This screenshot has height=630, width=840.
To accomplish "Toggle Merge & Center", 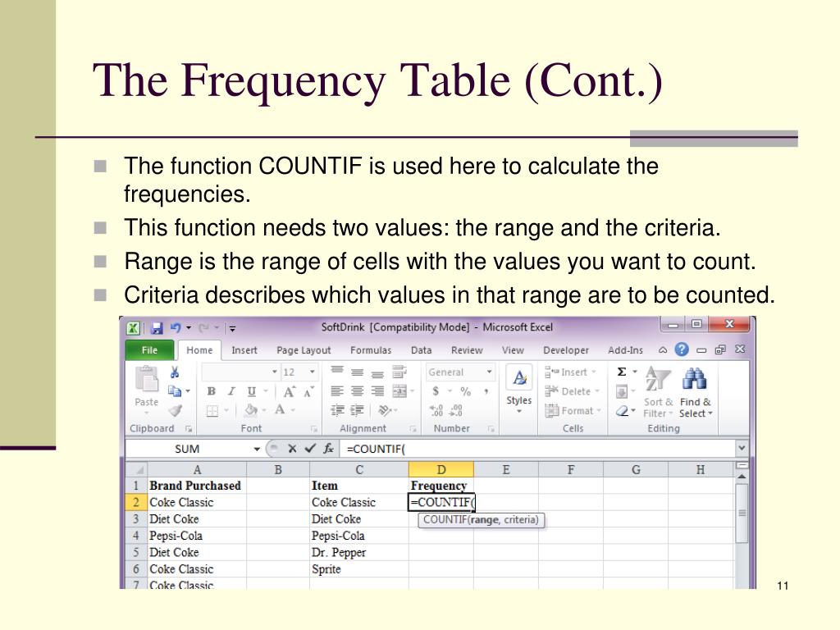I will click(x=399, y=391).
